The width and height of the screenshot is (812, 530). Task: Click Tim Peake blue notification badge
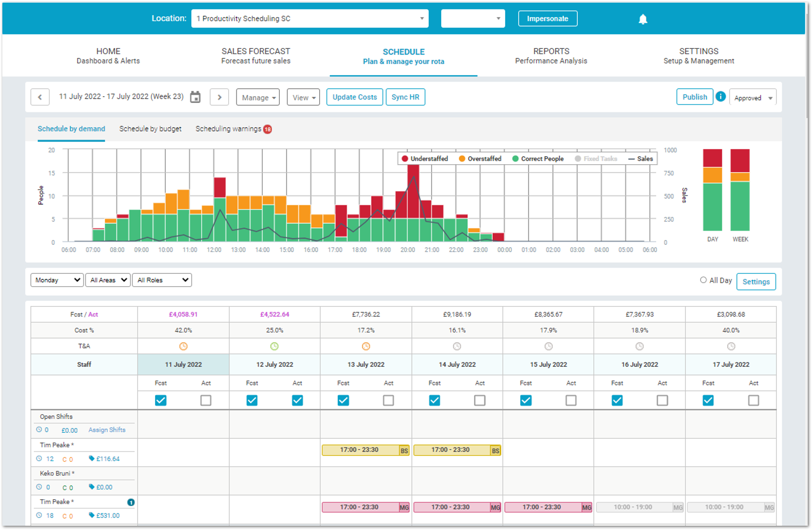coord(131,502)
